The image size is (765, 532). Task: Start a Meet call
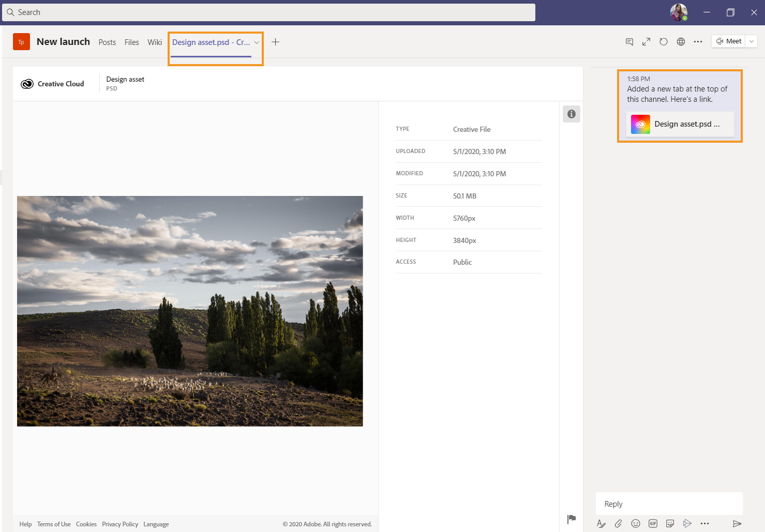(x=729, y=41)
